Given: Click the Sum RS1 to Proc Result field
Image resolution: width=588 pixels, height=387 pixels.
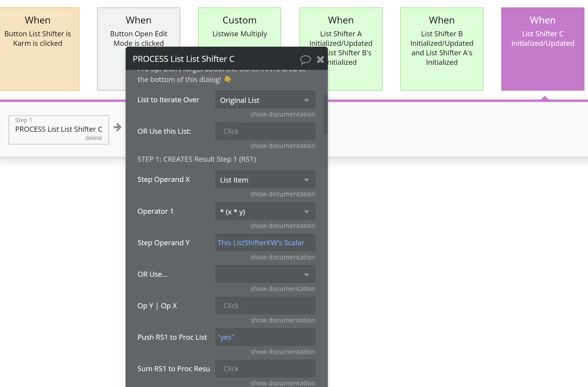Looking at the screenshot, I should 265,369.
